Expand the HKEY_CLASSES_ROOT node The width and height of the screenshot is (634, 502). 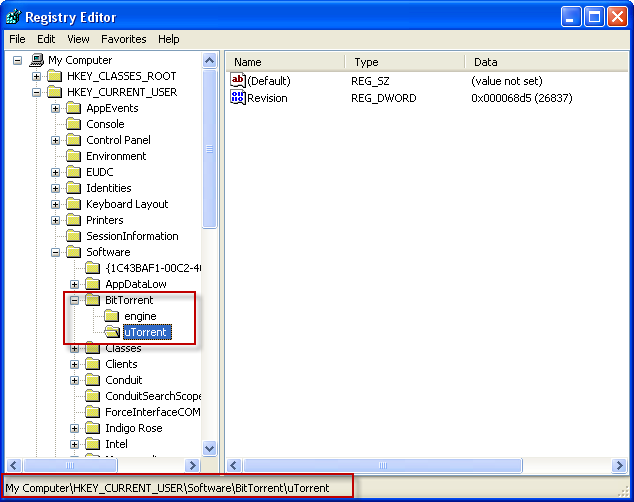[36, 76]
